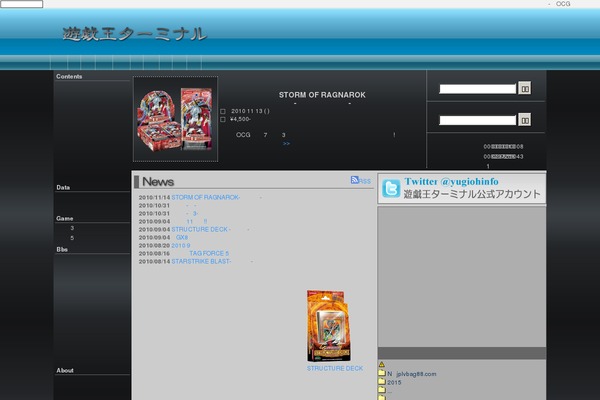Open the STARSTRIKE BLAST news link
600x400 pixels.
coord(201,261)
